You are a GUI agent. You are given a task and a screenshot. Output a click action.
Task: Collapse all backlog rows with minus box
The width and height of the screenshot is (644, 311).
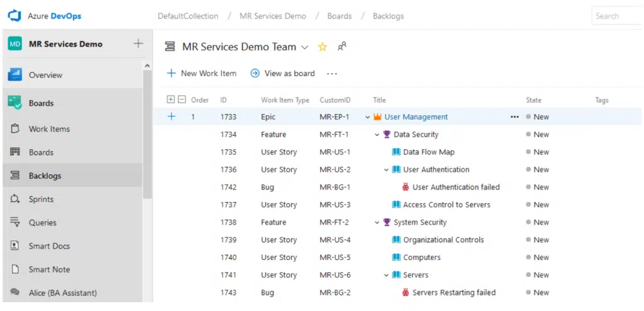coord(182,99)
